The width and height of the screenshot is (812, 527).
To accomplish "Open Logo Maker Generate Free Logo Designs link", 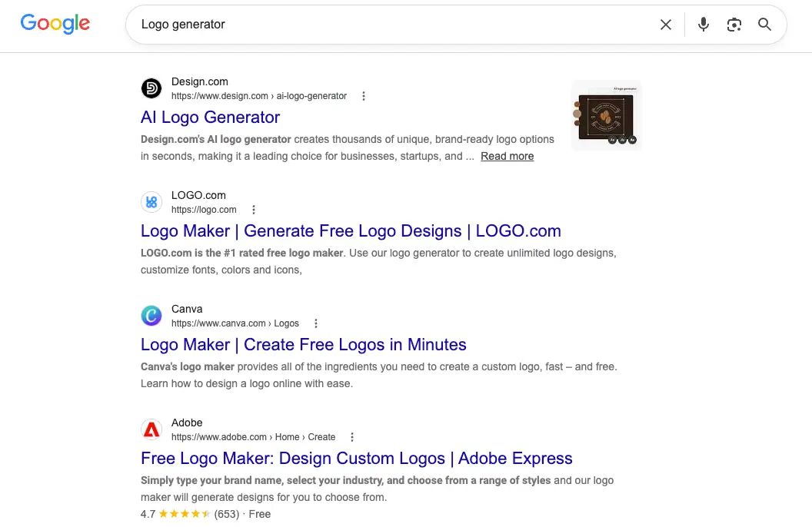I will pos(351,230).
